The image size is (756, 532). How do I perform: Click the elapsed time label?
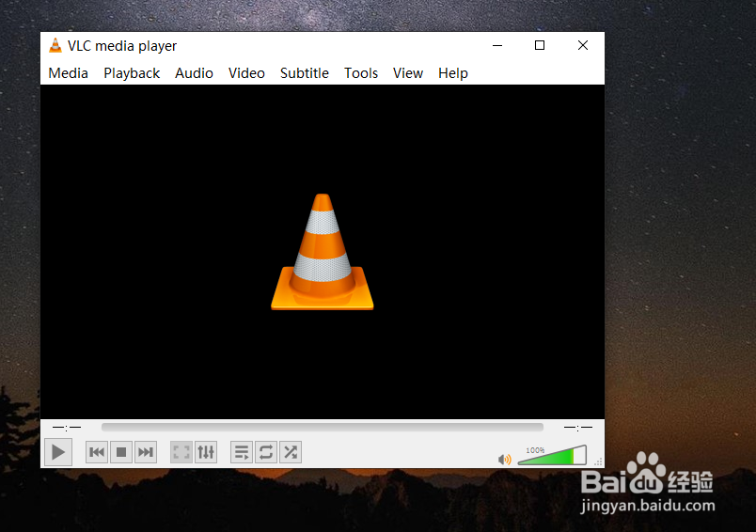[x=67, y=427]
